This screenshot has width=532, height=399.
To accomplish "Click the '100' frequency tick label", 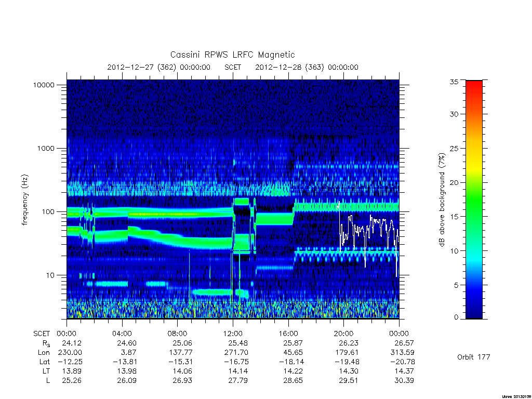I will (48, 212).
